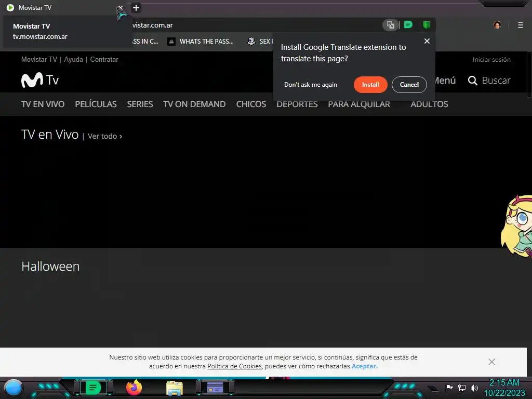
Task: Go to DEPORTES section
Action: tap(297, 104)
